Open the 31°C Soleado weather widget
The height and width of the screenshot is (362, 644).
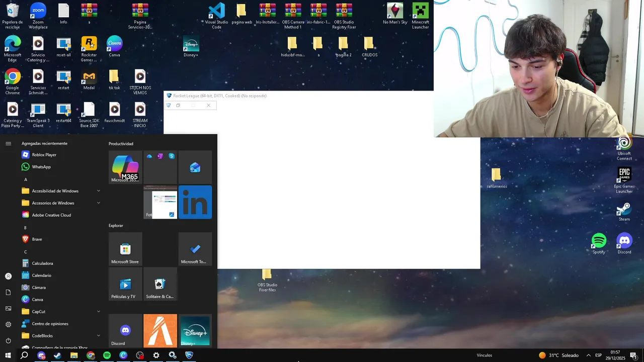click(558, 355)
